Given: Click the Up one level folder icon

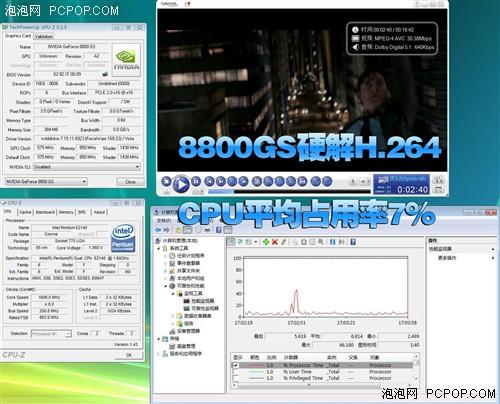Looking at the screenshot, I should [x=179, y=230].
